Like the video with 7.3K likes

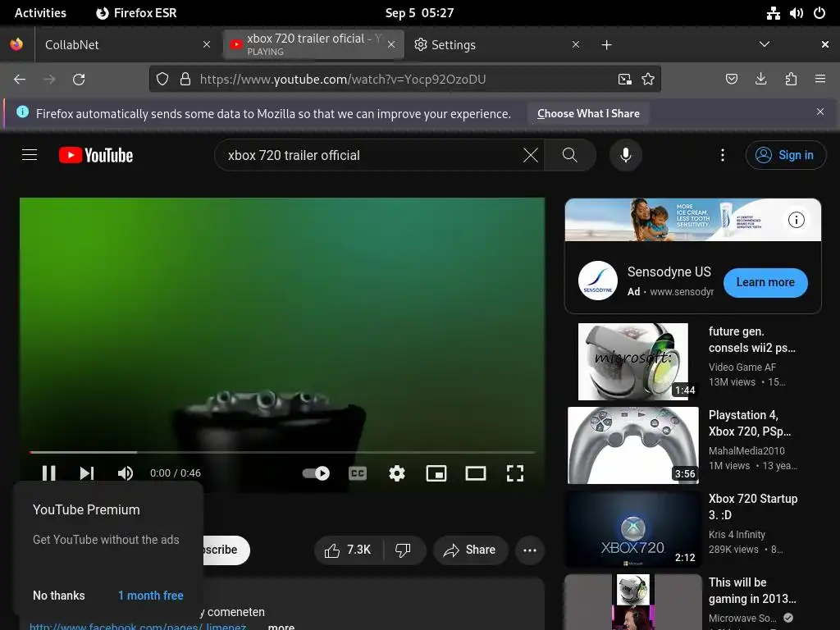(x=348, y=550)
